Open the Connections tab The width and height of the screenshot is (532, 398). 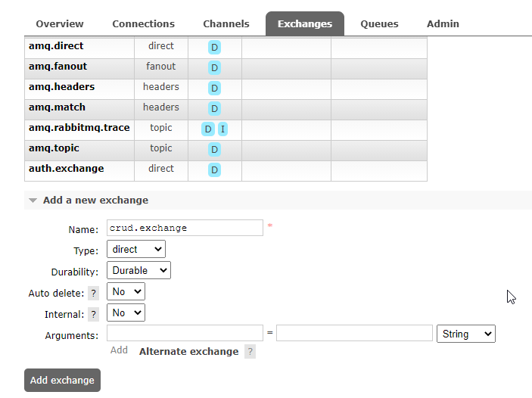pos(143,23)
